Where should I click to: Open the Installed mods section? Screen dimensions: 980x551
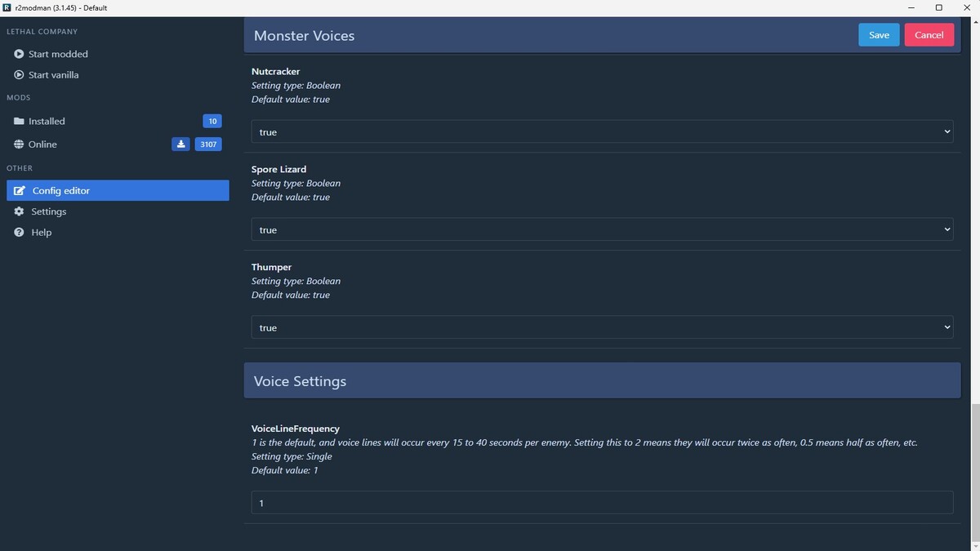(x=47, y=121)
